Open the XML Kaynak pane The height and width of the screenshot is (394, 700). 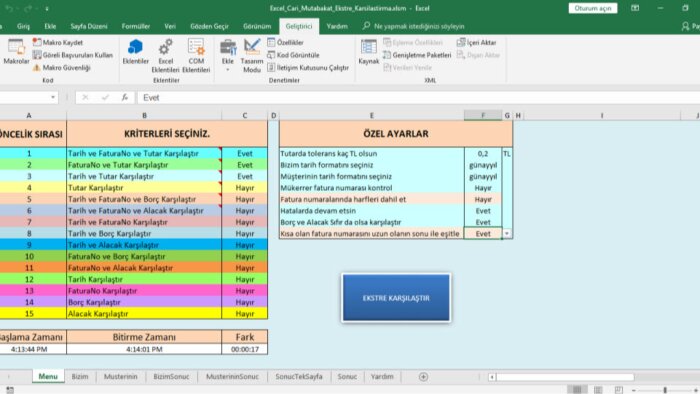tap(368, 52)
